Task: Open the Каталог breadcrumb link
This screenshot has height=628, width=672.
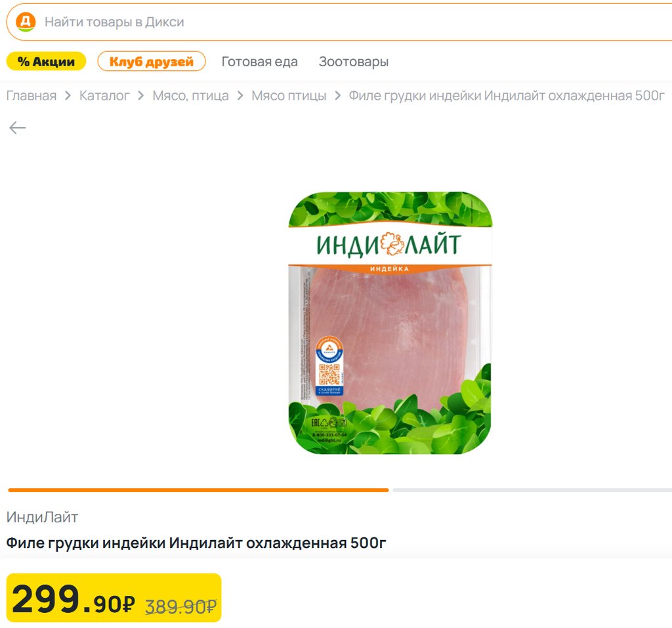Action: pos(104,96)
